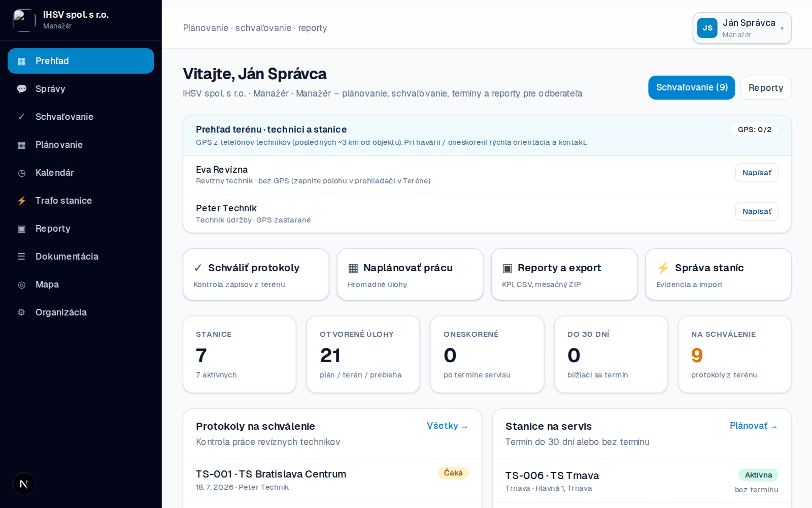Click the blue Schvaľovanie (9) button
This screenshot has width=812, height=508.
[x=692, y=87]
